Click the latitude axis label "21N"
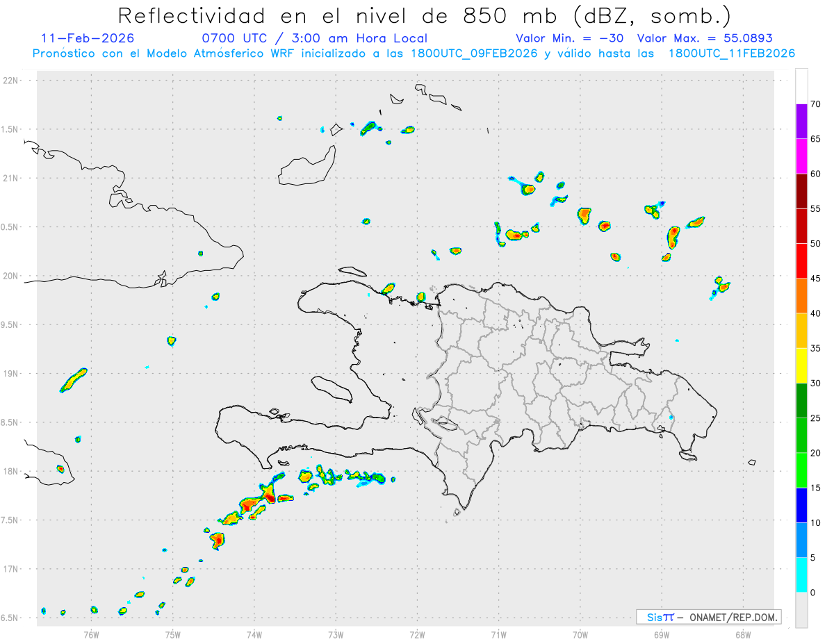Screen dimensions: 834x644 click(x=12, y=179)
